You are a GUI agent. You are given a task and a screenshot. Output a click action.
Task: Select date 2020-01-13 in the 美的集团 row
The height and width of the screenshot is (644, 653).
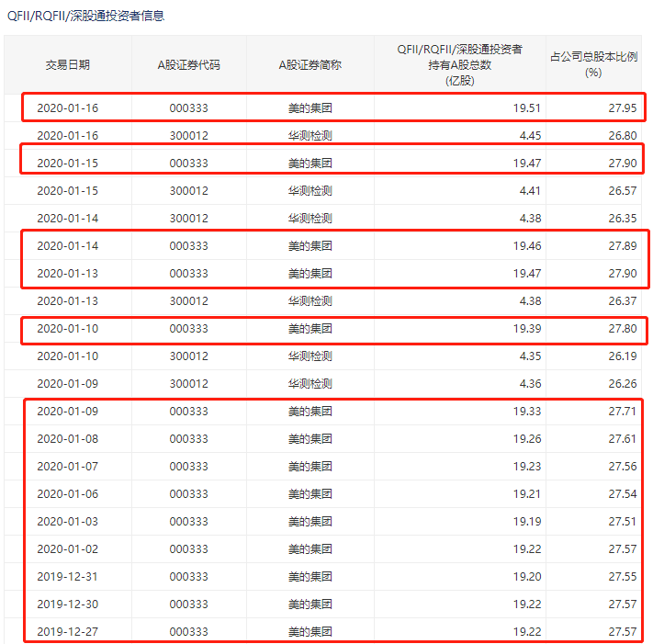coord(67,274)
